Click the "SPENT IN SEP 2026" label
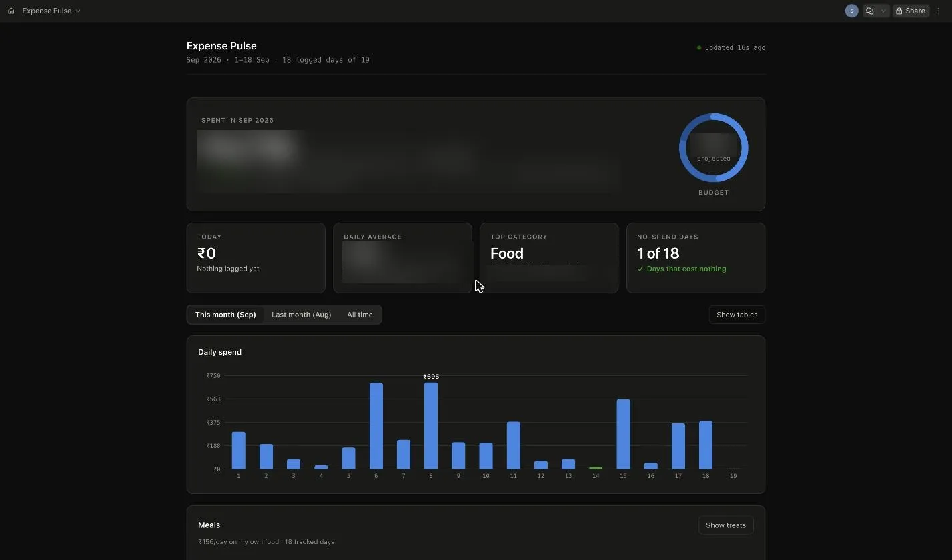Viewport: 952px width, 560px height. (237, 121)
